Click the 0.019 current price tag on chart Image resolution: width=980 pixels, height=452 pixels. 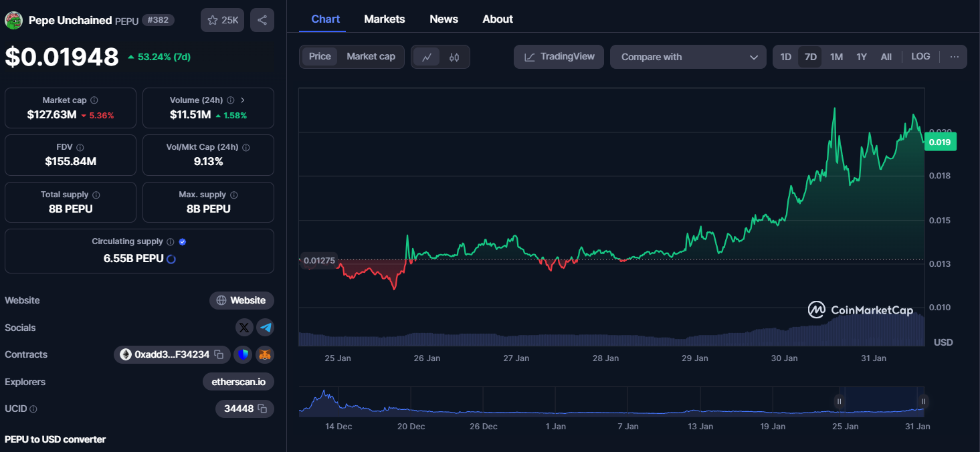940,142
